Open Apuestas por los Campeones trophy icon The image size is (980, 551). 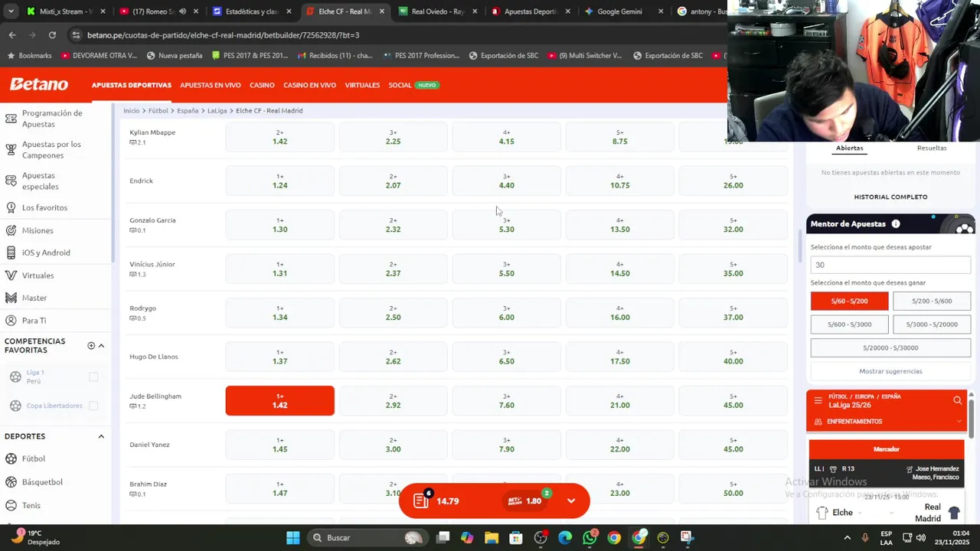click(x=11, y=150)
